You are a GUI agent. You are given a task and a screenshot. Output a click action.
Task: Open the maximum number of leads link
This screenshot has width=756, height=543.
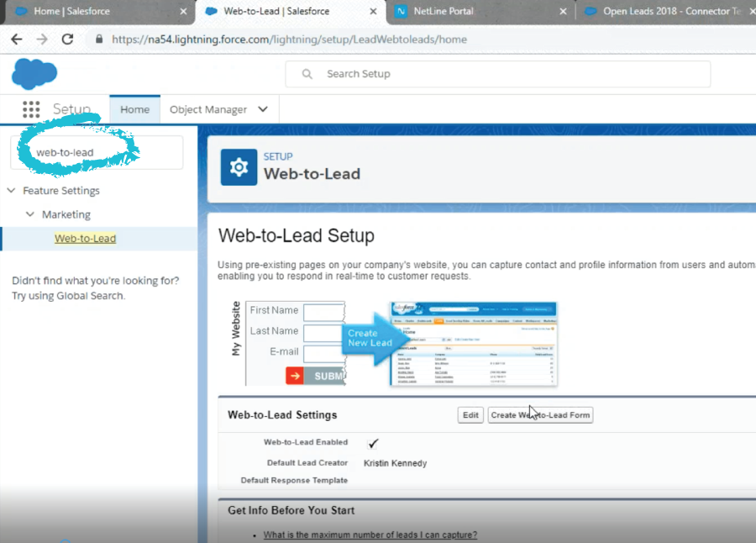(370, 535)
